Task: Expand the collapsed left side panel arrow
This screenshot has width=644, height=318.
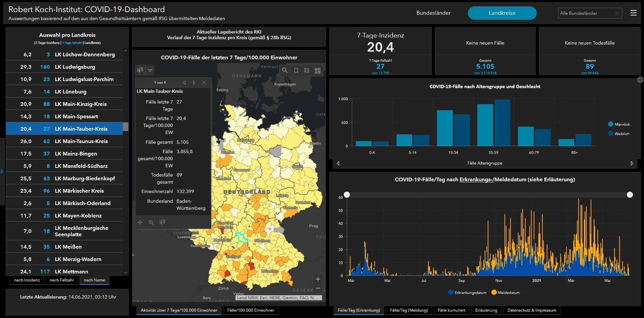Action: (2, 172)
